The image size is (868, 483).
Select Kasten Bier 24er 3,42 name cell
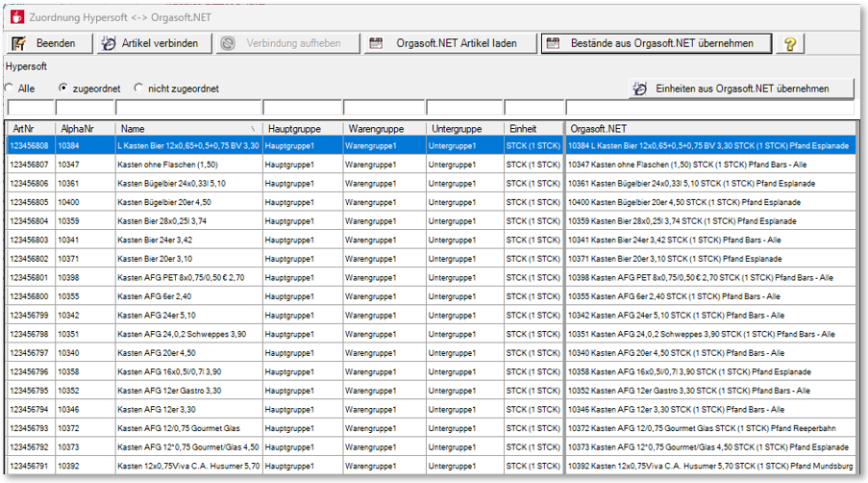coord(188,240)
